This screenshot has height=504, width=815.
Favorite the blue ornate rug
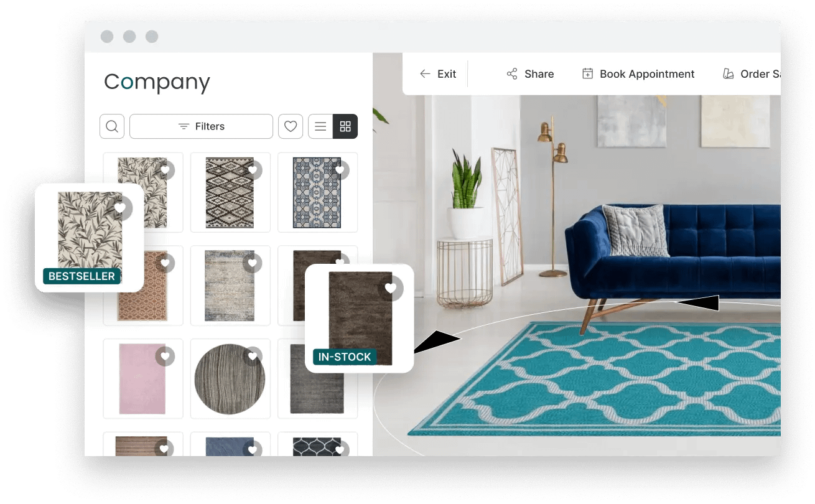tap(340, 170)
